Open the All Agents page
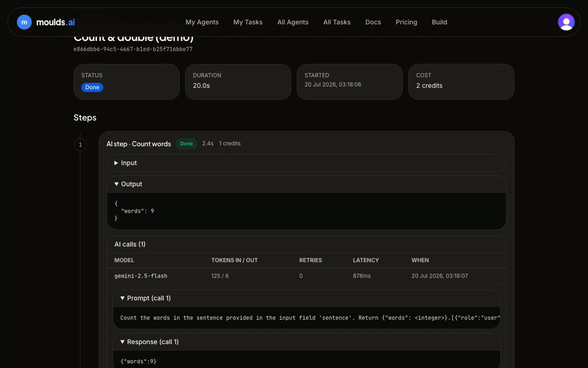 pyautogui.click(x=293, y=22)
